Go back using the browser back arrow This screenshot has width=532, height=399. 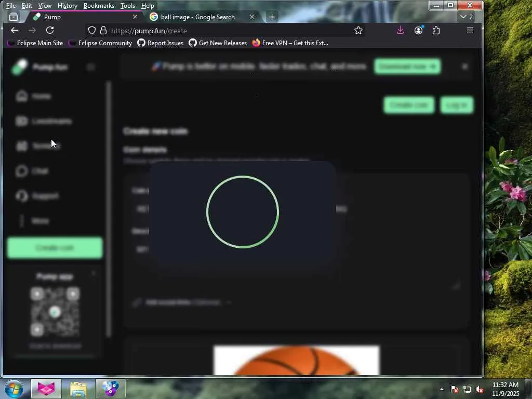[x=14, y=31]
